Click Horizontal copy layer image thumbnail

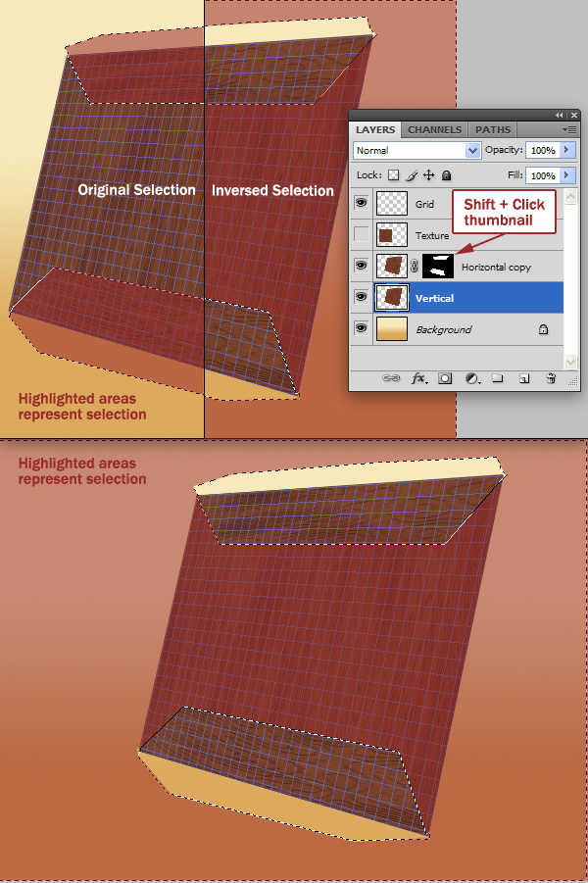point(391,266)
